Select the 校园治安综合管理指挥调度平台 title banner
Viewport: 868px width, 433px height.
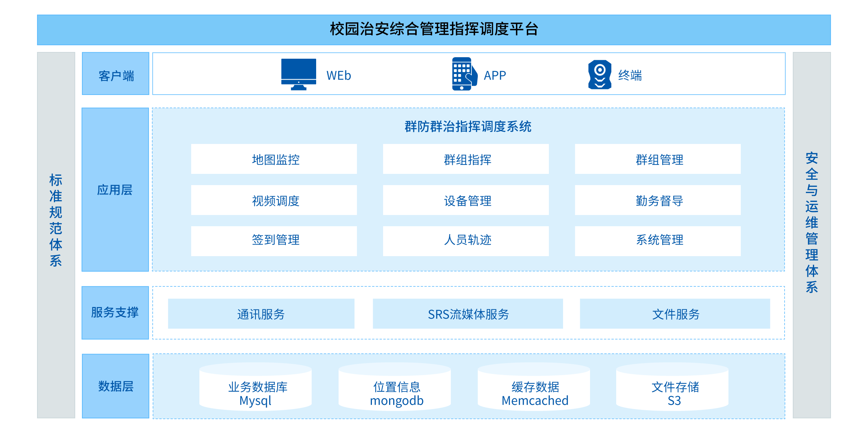point(434,30)
